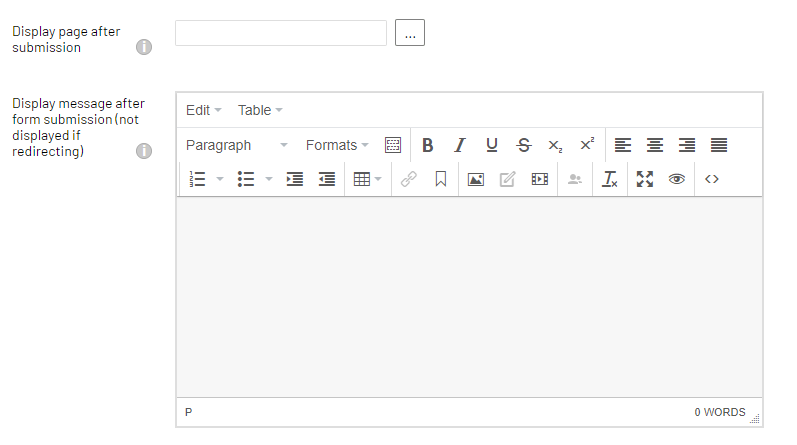797x445 pixels.
Task: Insert media video into the editor
Action: point(540,179)
